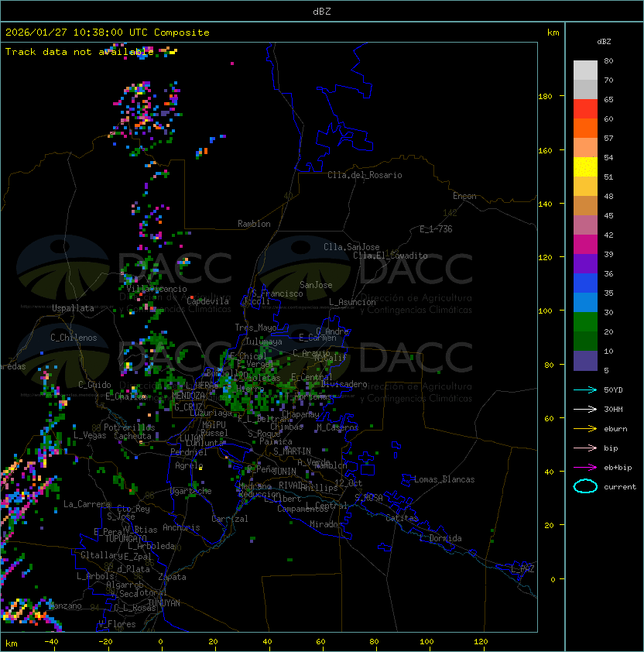
Task: Click the 'L_PAZ' map label
Action: (x=522, y=568)
